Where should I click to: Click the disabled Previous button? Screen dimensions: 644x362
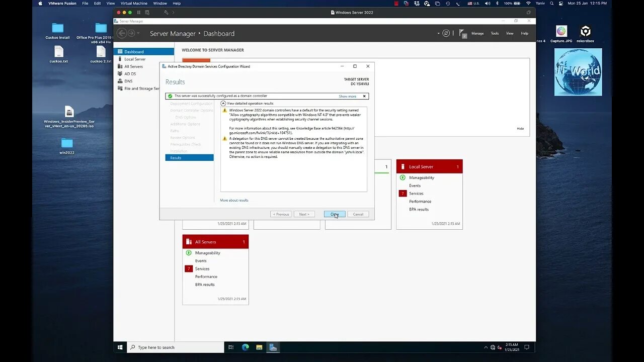click(281, 214)
